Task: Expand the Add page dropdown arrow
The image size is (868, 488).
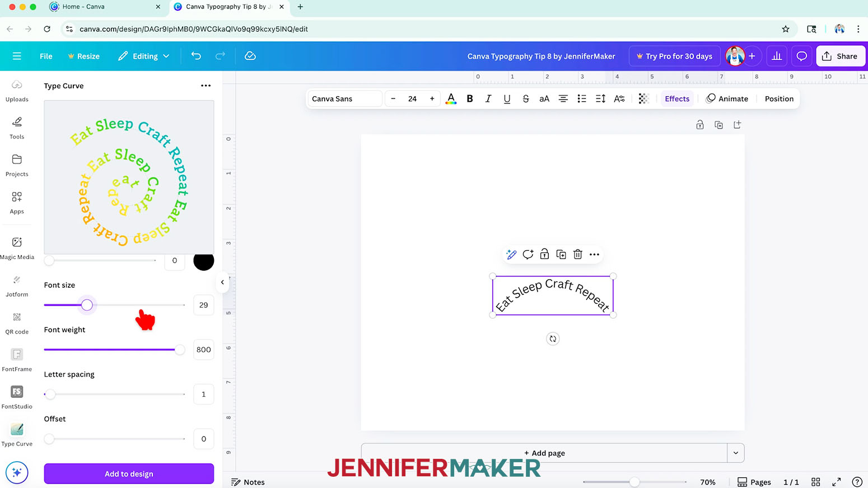Action: pyautogui.click(x=736, y=453)
